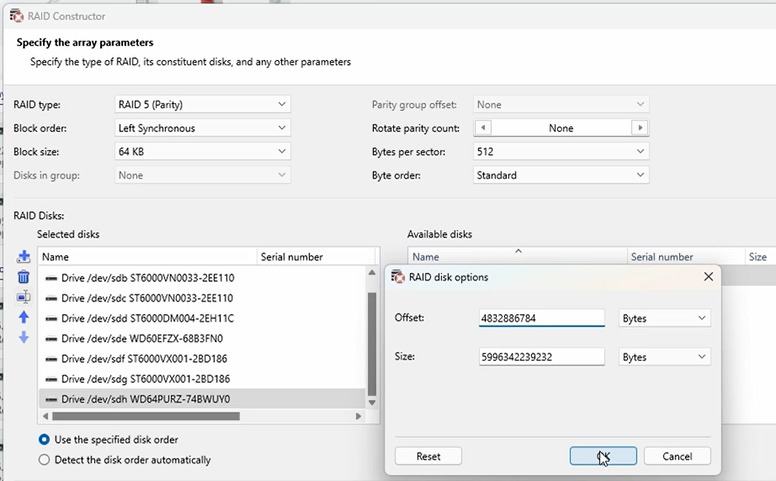
Task: Click the Reset button
Action: coord(428,456)
